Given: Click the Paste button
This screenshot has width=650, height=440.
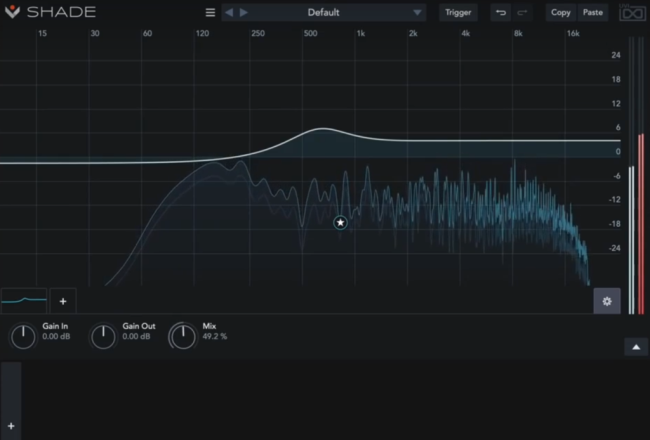Looking at the screenshot, I should pos(593,13).
